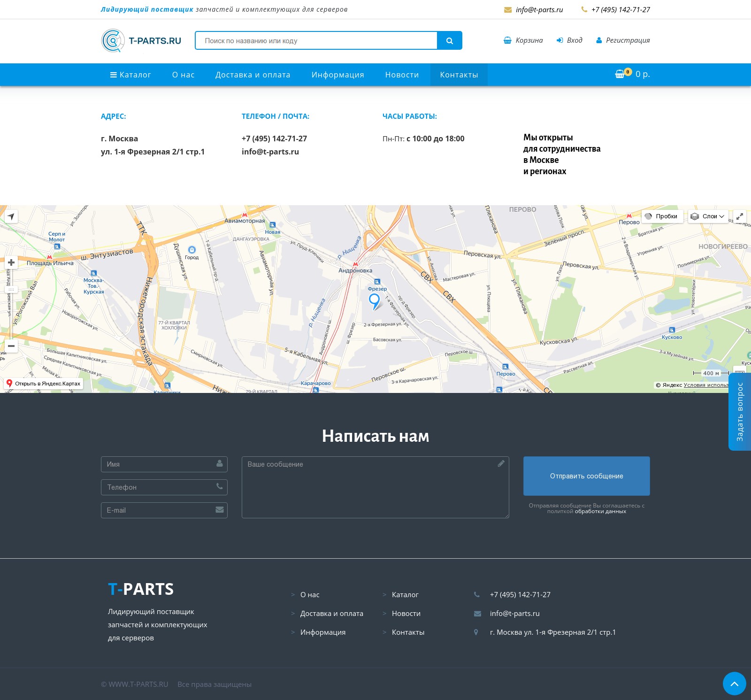Expand the map to fullscreen
The width and height of the screenshot is (751, 700).
739,216
